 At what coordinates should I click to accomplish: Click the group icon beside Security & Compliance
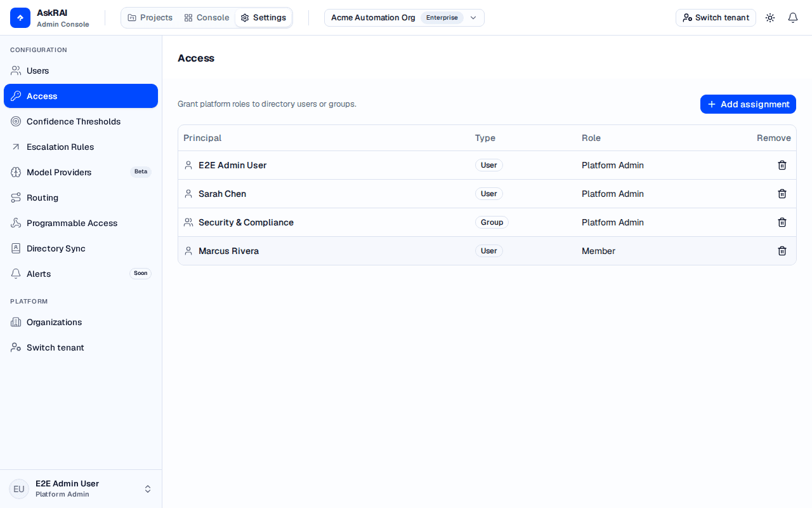[x=188, y=222]
